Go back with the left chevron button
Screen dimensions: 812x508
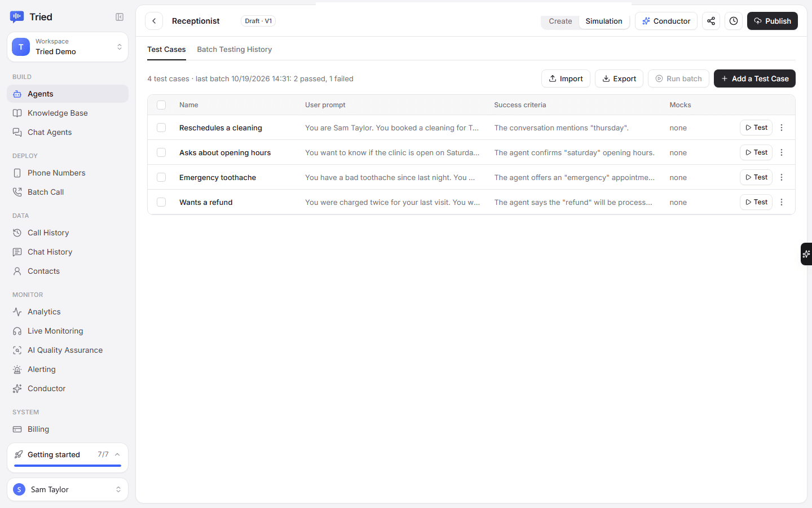pyautogui.click(x=154, y=21)
